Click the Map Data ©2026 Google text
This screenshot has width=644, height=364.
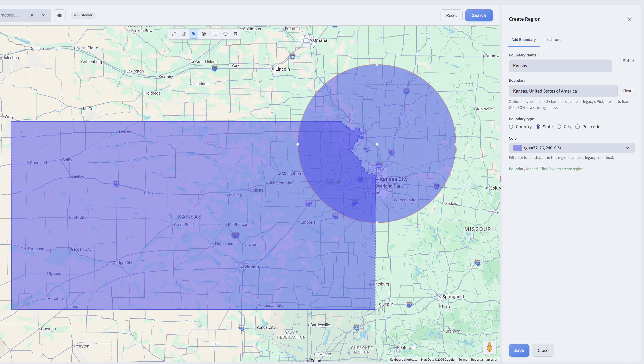click(x=437, y=360)
